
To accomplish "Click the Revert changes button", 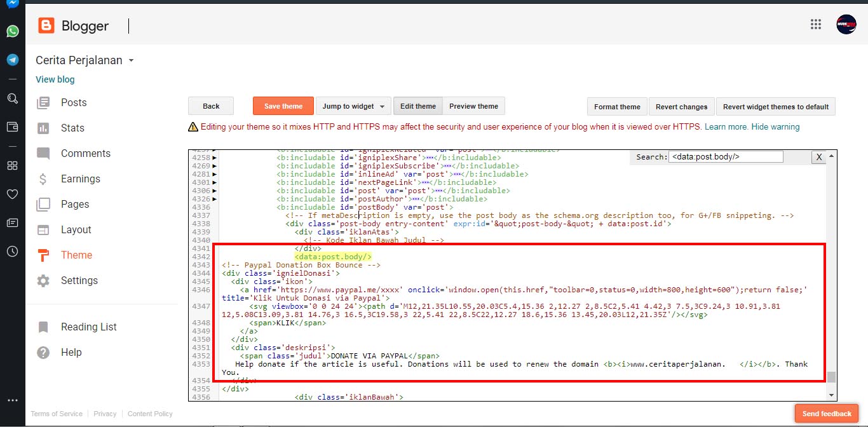I will pos(681,107).
